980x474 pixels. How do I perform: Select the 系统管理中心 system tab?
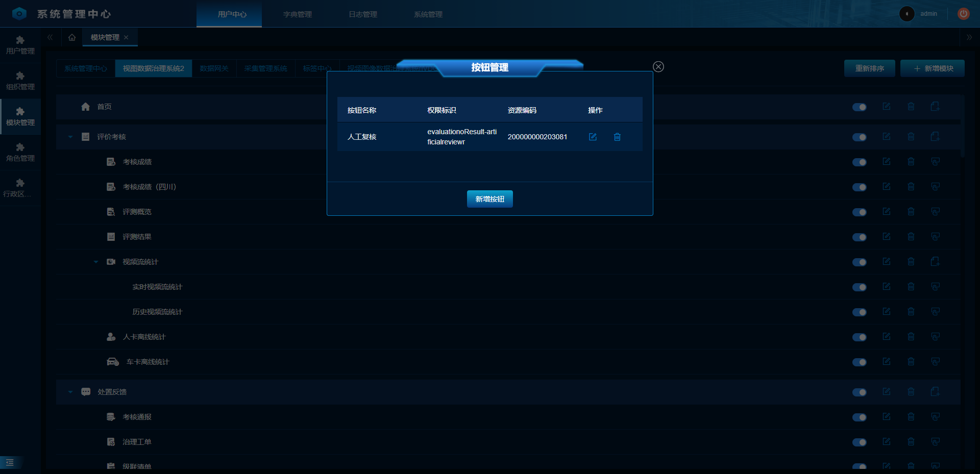click(86, 68)
